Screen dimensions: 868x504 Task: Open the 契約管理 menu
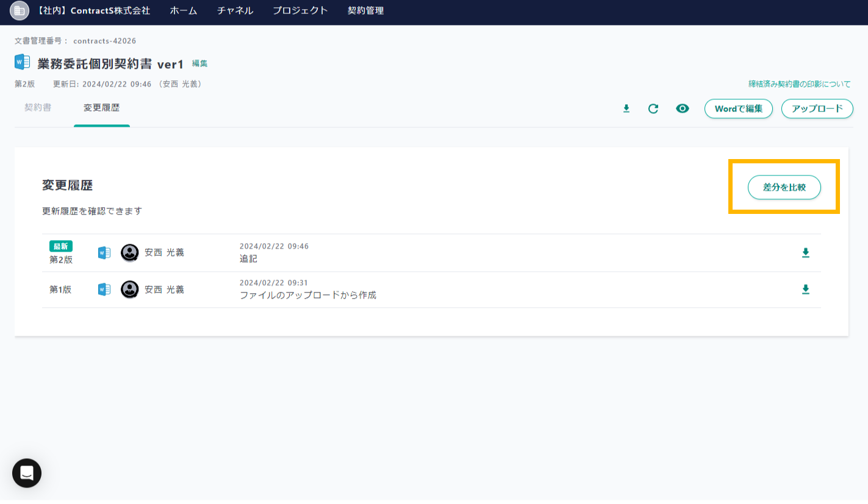[365, 10]
